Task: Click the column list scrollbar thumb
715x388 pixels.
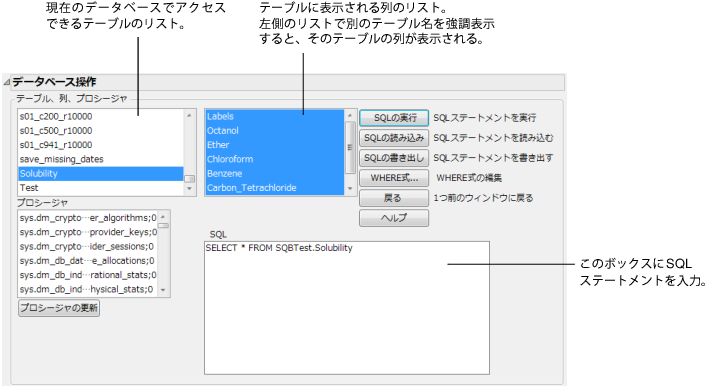Action: click(x=350, y=147)
